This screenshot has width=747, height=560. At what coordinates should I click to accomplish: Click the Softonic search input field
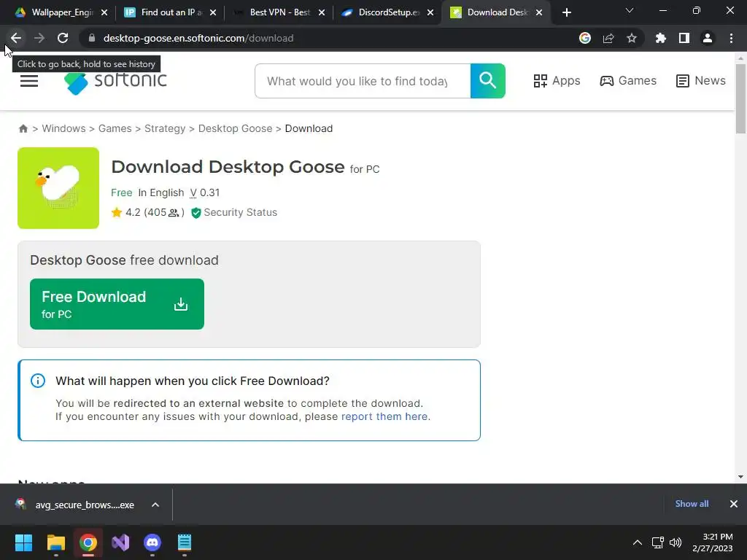[363, 81]
